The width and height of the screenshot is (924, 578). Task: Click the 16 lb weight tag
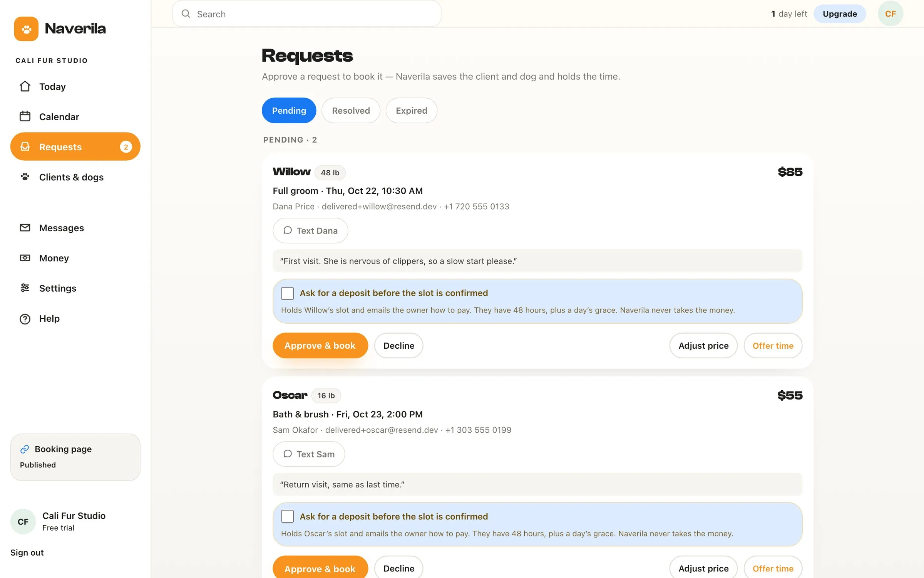326,395
